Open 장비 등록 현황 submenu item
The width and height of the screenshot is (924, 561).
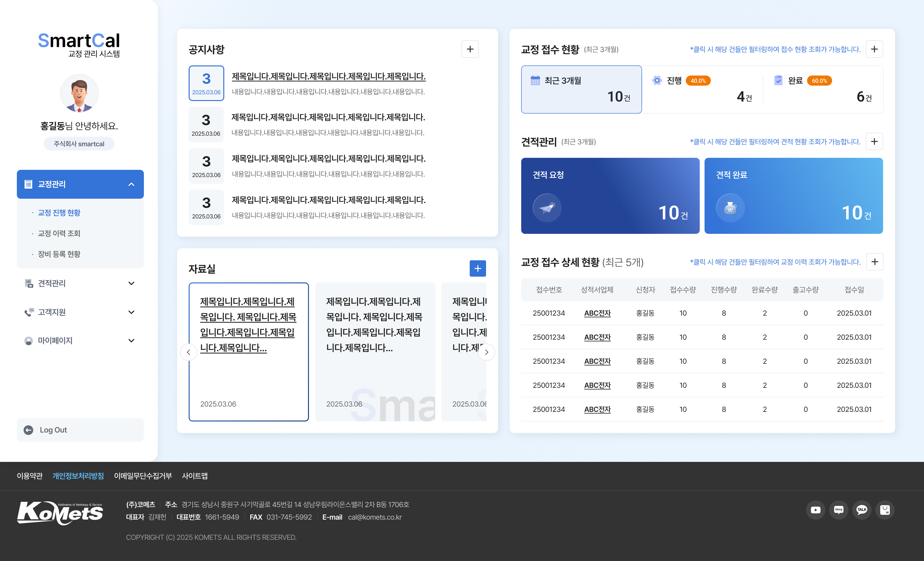59,254
